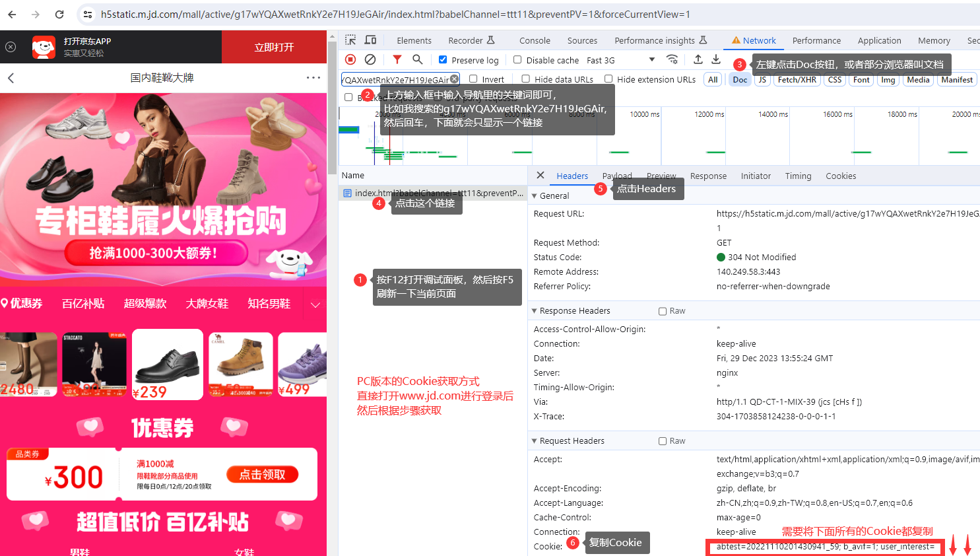Clear the network log
Viewport: 980px width, 556px height.
point(370,59)
